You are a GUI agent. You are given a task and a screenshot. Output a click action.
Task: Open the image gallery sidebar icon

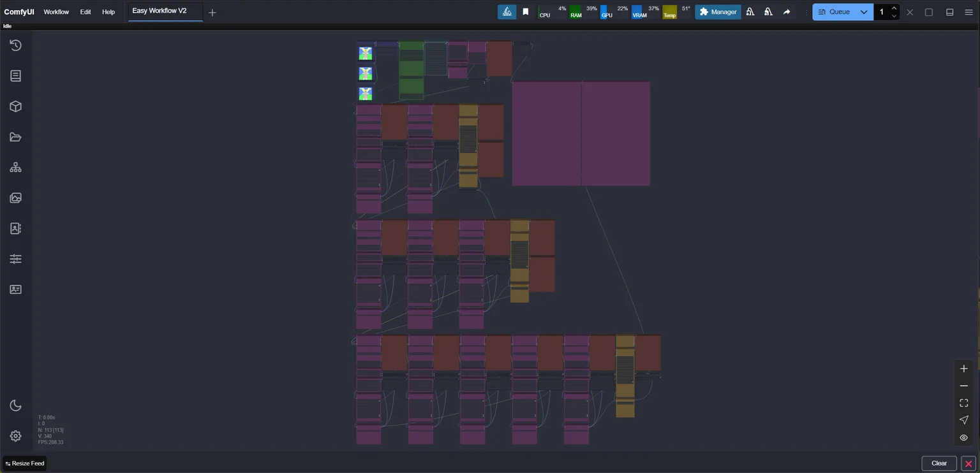tap(15, 198)
